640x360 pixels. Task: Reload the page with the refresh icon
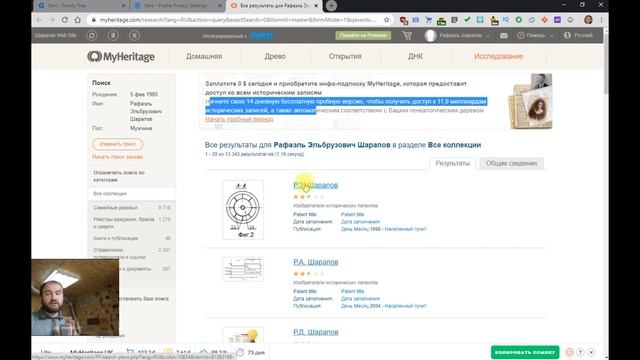point(64,20)
